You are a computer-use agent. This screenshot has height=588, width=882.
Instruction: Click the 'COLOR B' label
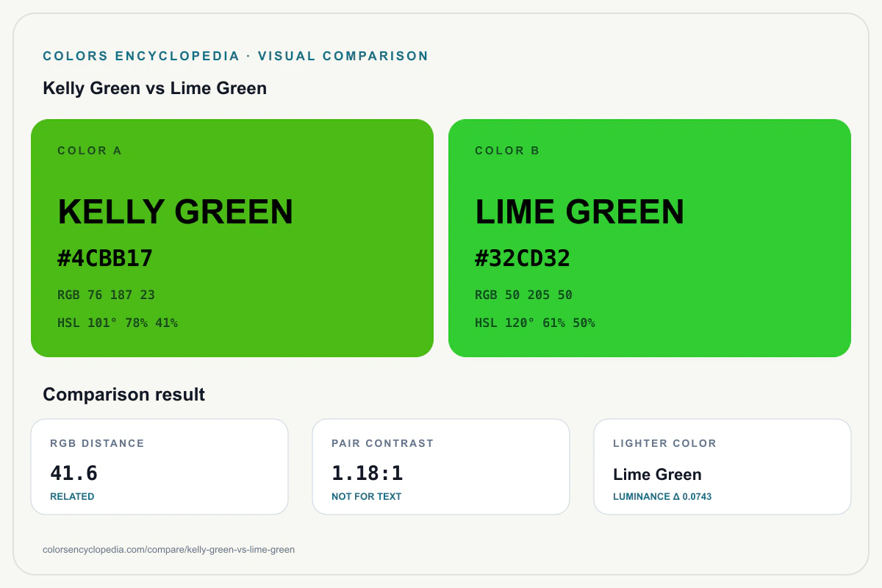coord(507,151)
